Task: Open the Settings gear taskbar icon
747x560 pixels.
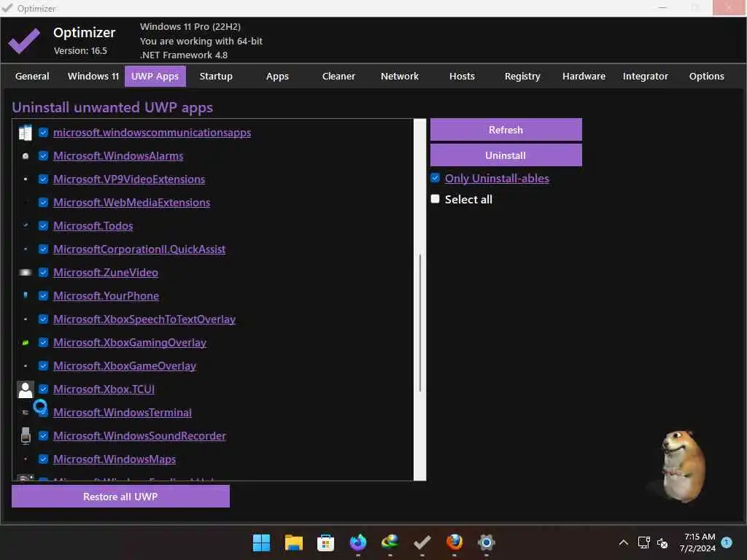Action: point(486,542)
